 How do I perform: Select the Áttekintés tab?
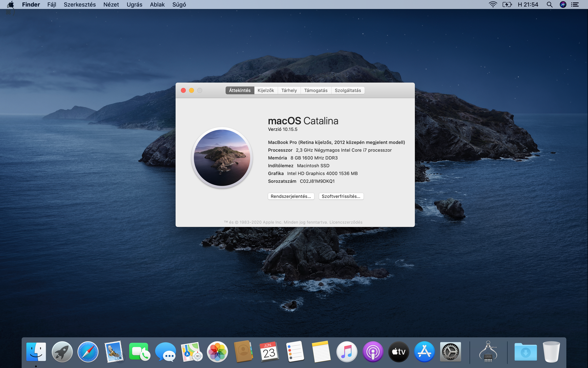pos(239,90)
